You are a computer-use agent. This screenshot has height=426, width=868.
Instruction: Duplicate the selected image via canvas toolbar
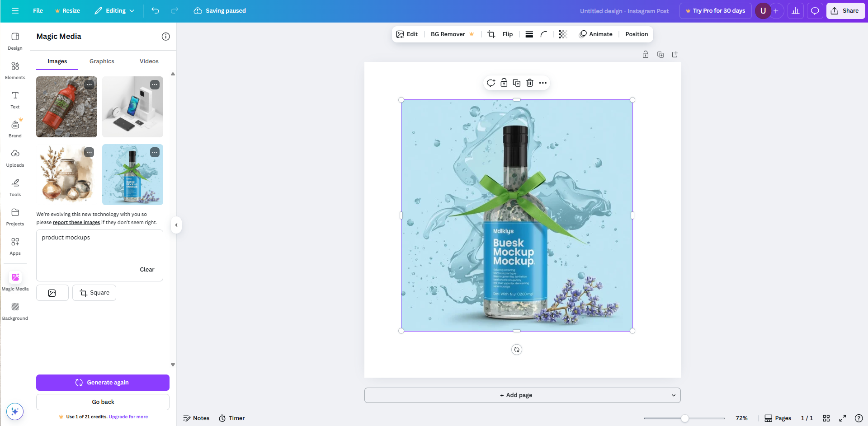516,83
